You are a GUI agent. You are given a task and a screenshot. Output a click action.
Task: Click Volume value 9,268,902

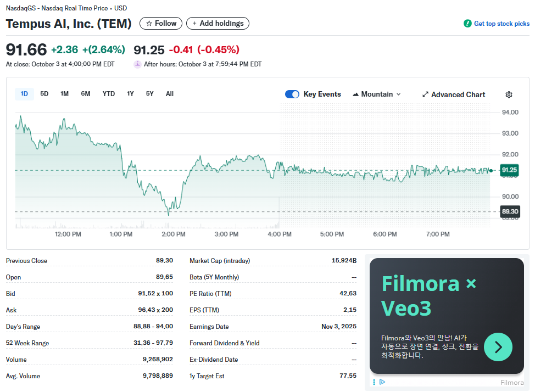pyautogui.click(x=158, y=359)
